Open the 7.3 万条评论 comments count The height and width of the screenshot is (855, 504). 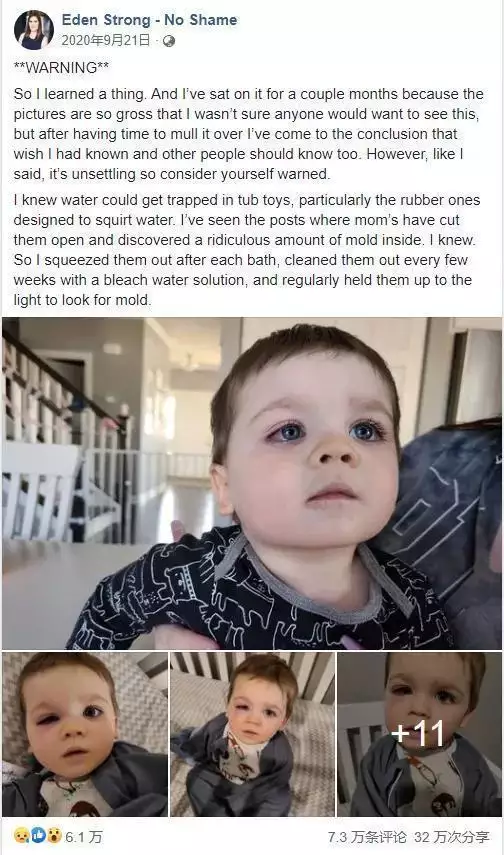tap(367, 836)
